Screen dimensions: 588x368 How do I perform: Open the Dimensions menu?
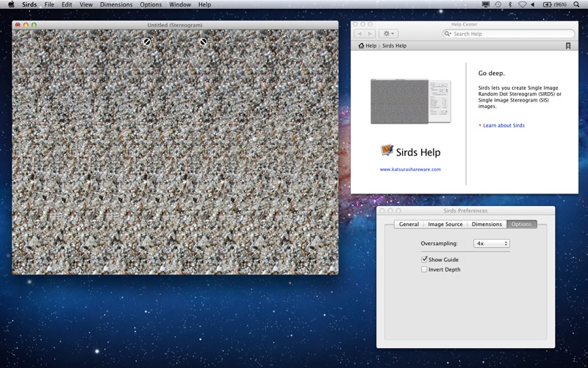[116, 4]
